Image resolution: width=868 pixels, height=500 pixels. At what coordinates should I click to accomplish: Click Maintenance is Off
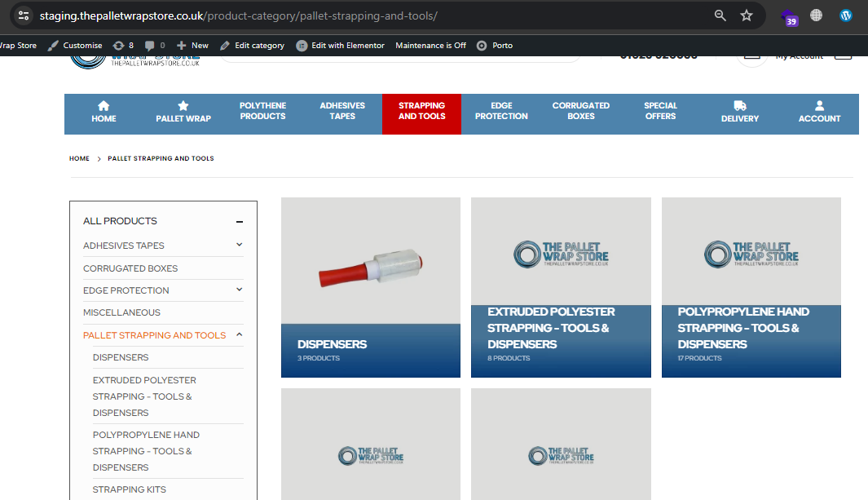point(430,46)
